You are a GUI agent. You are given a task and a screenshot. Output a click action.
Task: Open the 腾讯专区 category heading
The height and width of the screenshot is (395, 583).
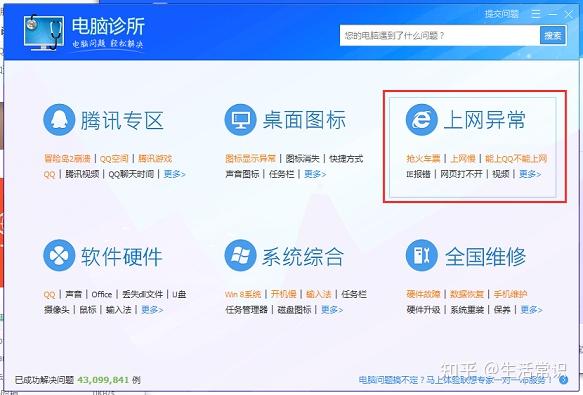[x=122, y=121]
